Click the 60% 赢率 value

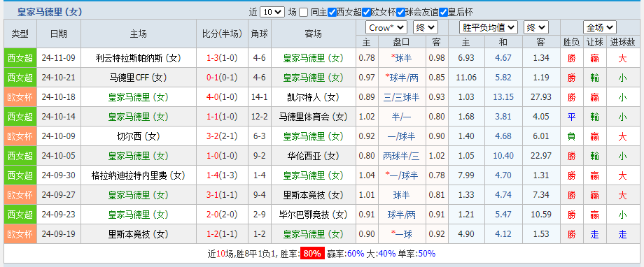tap(356, 254)
